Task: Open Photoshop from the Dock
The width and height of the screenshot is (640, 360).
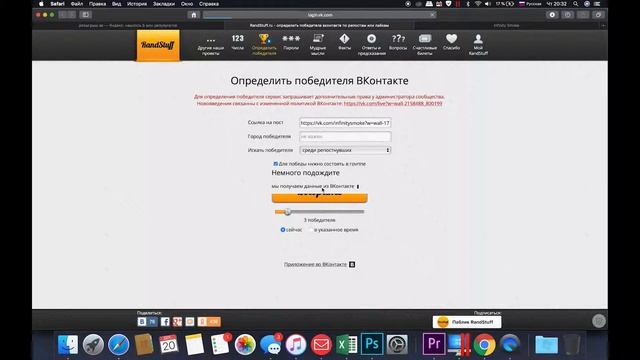Action: [x=372, y=344]
